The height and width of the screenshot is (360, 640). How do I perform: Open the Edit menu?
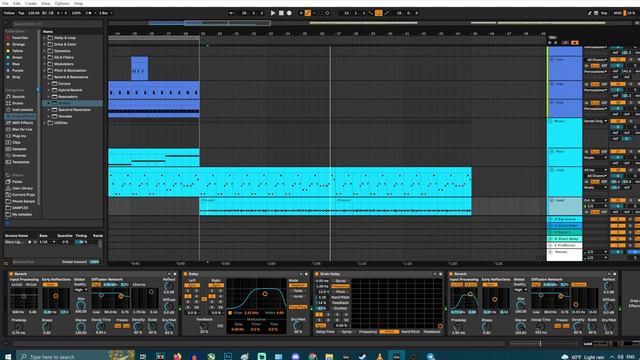[17, 3]
